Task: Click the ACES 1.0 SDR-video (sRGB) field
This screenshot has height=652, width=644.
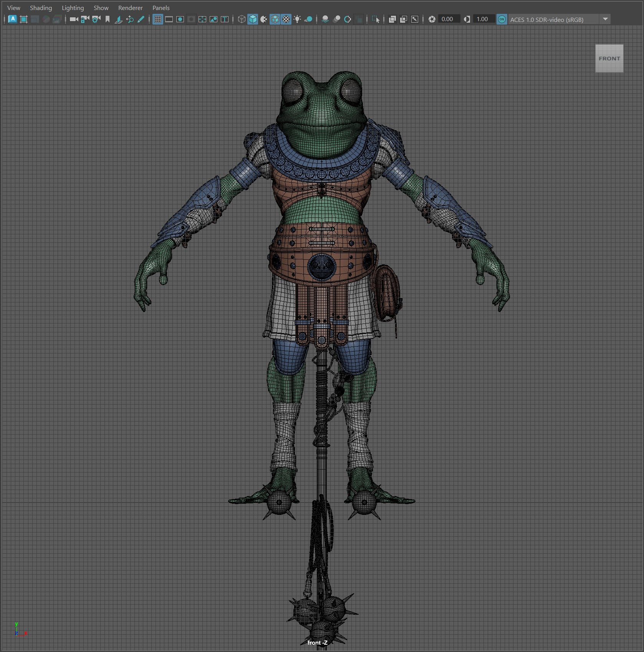Action: point(554,19)
